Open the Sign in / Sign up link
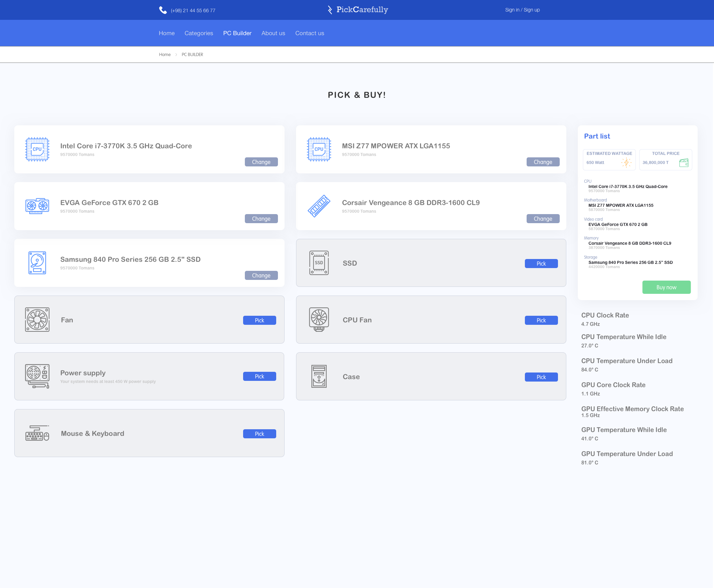This screenshot has height=588, width=714. coord(522,10)
